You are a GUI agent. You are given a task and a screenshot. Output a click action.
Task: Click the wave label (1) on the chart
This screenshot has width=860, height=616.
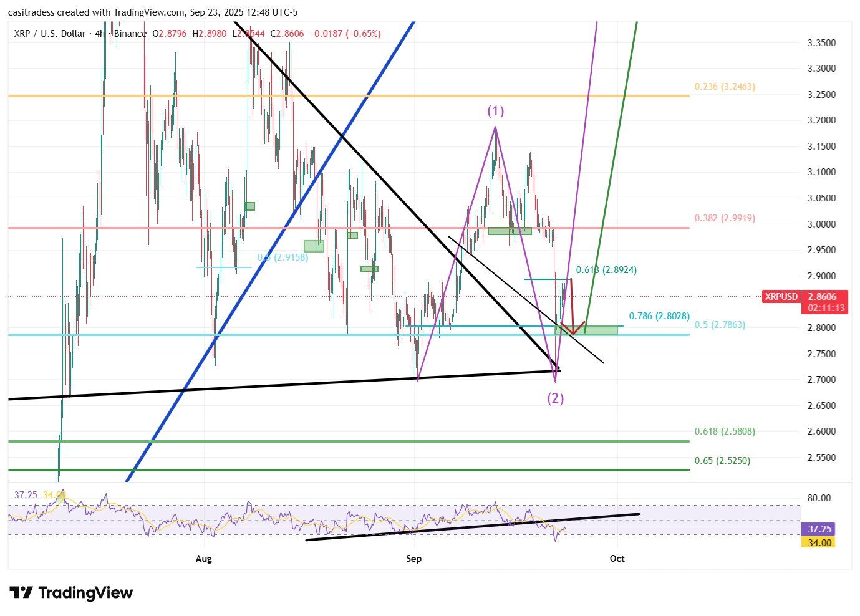495,111
